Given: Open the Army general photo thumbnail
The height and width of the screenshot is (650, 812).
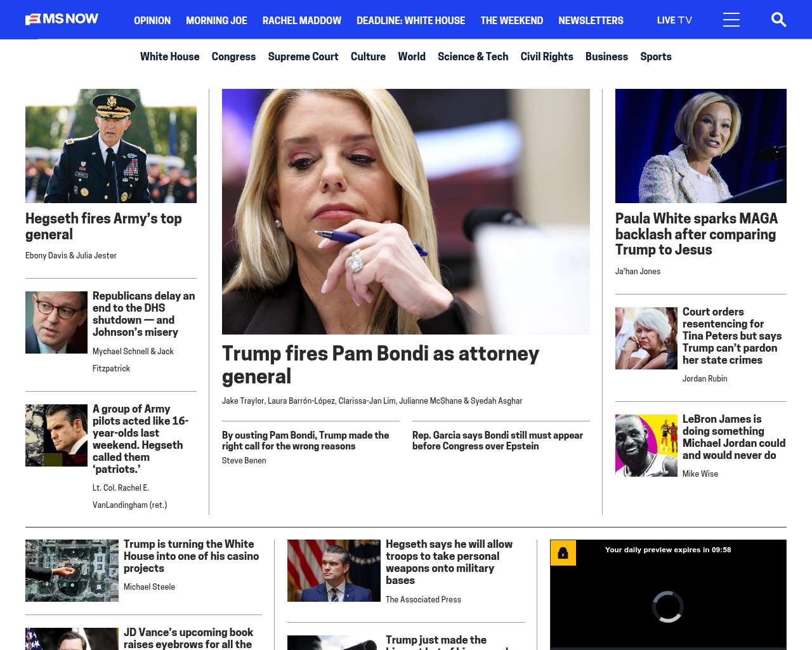Looking at the screenshot, I should [111, 146].
